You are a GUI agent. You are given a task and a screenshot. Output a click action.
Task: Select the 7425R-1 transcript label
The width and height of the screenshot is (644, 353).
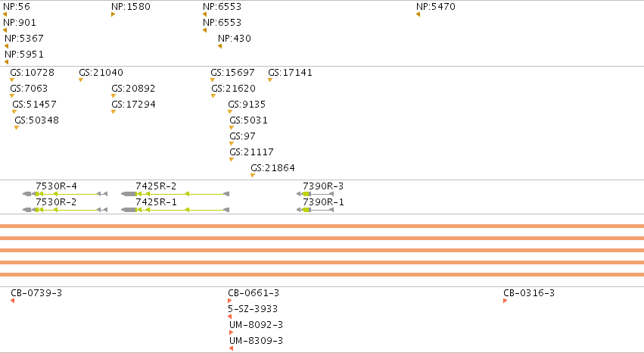point(156,202)
